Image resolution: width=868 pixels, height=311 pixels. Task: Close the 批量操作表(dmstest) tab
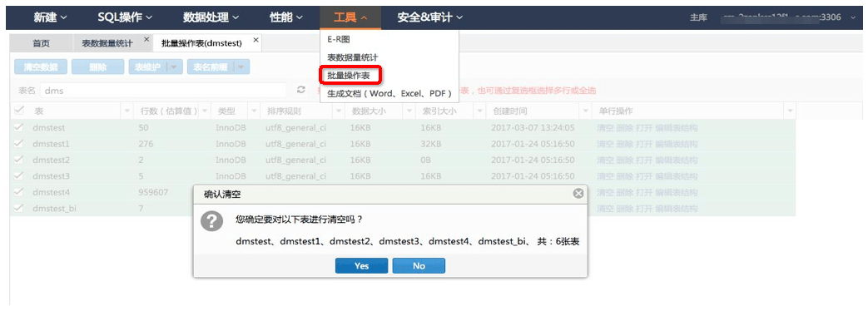[255, 39]
